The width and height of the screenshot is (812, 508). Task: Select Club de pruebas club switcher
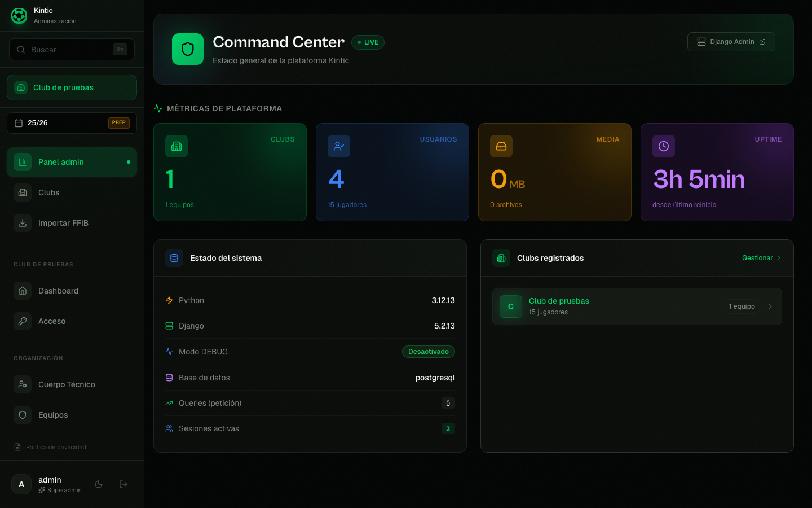pos(72,87)
